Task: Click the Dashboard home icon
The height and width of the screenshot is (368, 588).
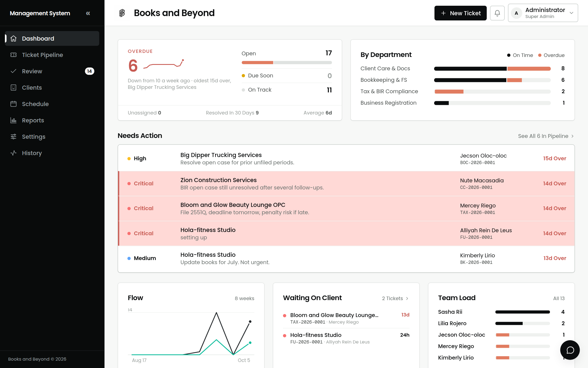Action: tap(14, 38)
